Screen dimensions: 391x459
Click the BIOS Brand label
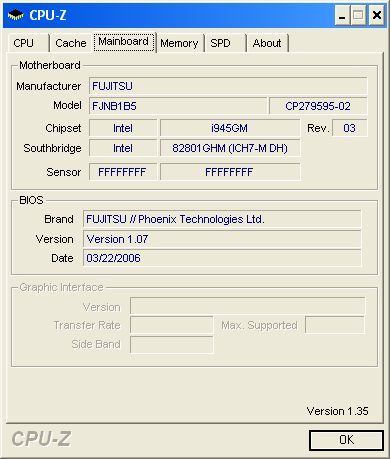pyautogui.click(x=59, y=219)
